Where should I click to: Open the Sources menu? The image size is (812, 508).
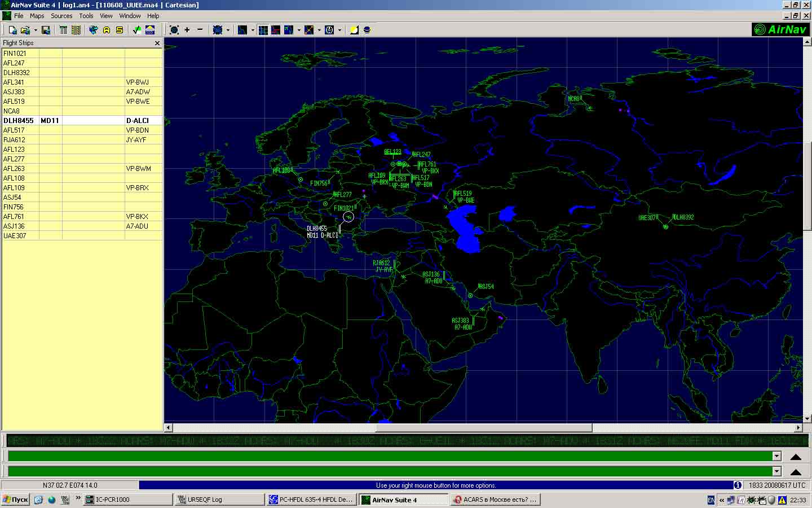pos(61,16)
